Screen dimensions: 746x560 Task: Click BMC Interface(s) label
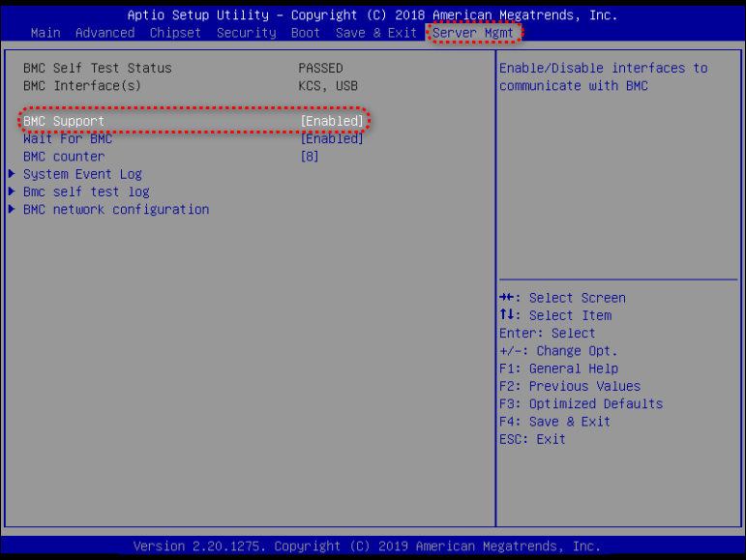pyautogui.click(x=82, y=86)
